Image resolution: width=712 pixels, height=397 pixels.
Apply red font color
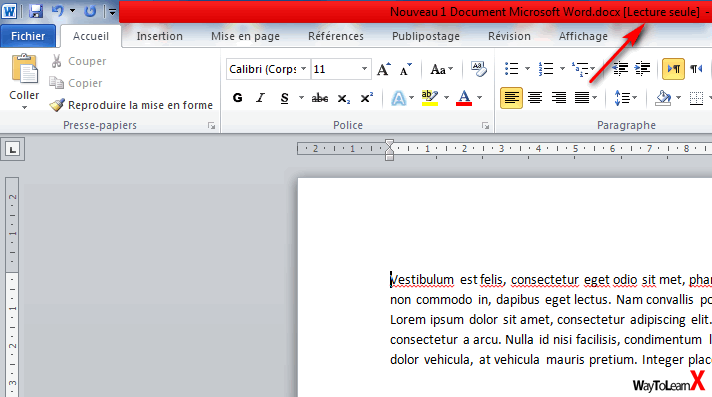[x=464, y=98]
